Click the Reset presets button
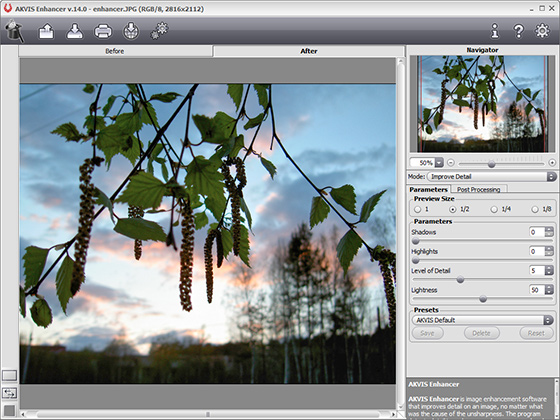This screenshot has height=420, width=560. pos(536,333)
